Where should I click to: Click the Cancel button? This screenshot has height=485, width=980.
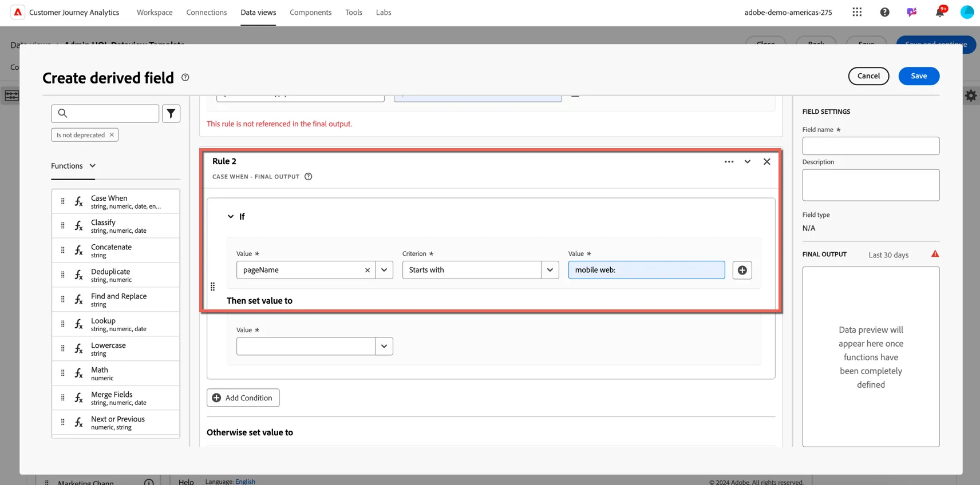click(x=868, y=76)
